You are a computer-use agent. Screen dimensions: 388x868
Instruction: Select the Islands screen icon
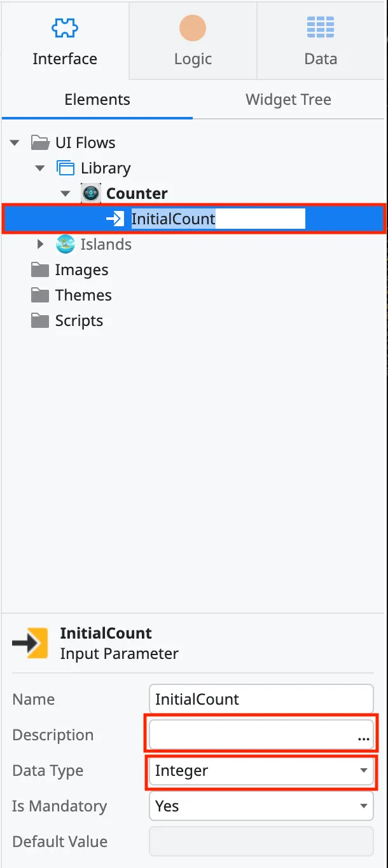[65, 244]
